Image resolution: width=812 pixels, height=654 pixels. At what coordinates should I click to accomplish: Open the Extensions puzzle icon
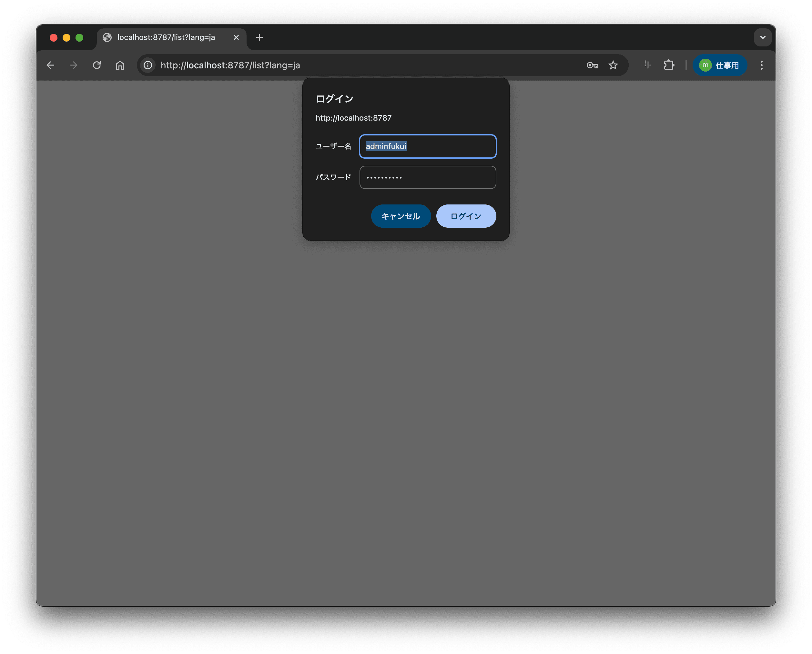pos(669,65)
